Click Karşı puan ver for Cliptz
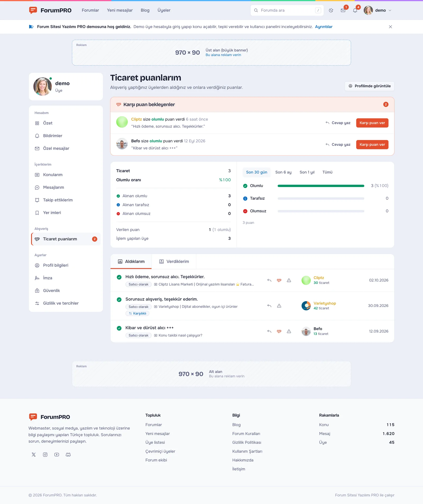Image resolution: width=423 pixels, height=504 pixels. [x=372, y=123]
